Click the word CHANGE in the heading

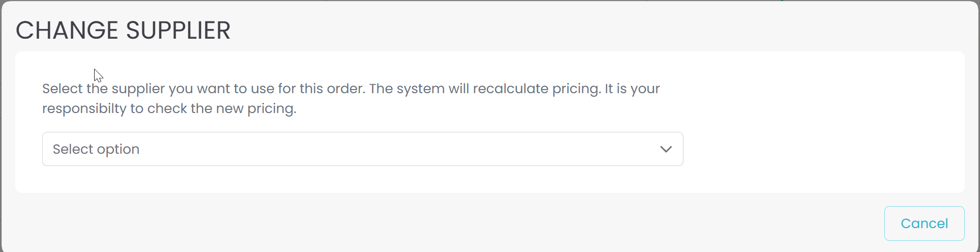(x=67, y=31)
